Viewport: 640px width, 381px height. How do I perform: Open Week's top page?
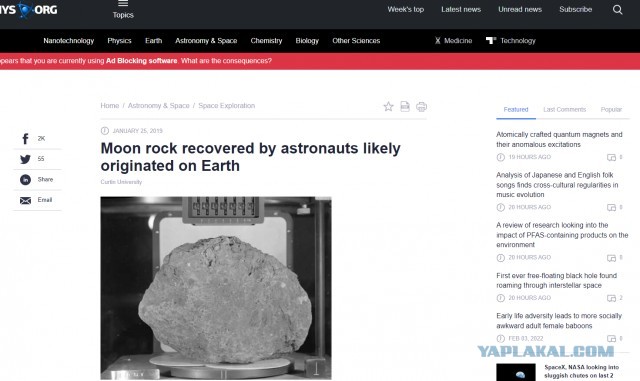[406, 9]
